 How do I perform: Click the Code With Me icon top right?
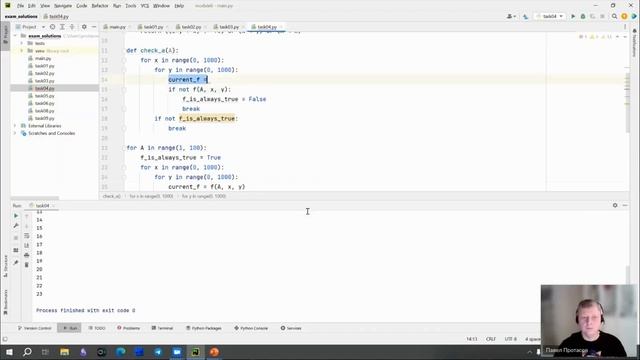pyautogui.click(x=634, y=16)
